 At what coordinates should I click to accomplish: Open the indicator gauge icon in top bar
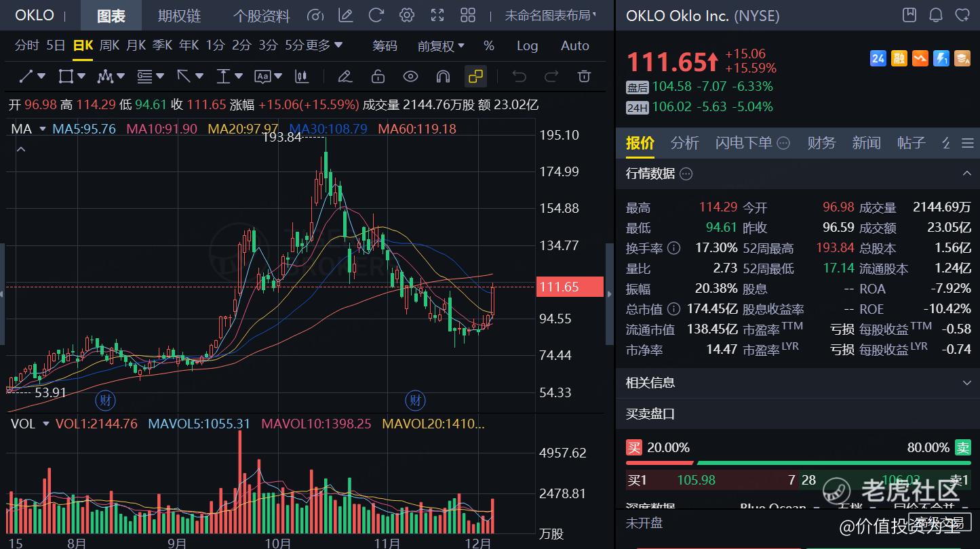[x=315, y=15]
